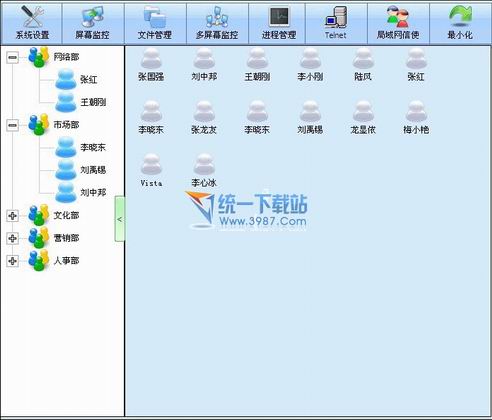492x420 pixels.
Task: Click gray user icon 梅小艳 in user grid
Action: point(416,117)
